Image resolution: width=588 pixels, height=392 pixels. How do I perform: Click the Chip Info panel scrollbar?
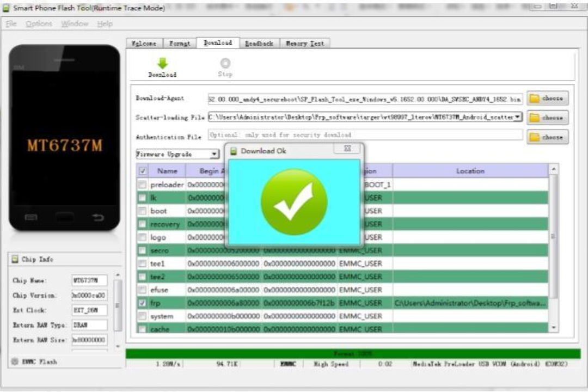click(118, 305)
